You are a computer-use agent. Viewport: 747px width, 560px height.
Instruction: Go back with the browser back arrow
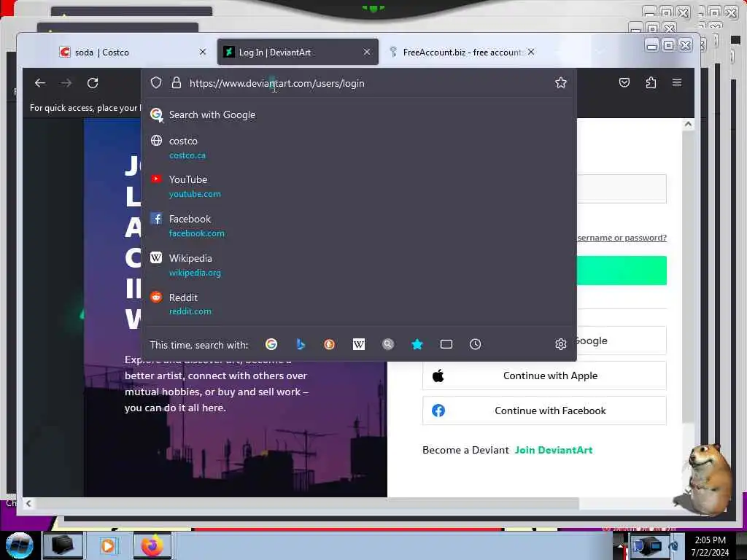[40, 83]
